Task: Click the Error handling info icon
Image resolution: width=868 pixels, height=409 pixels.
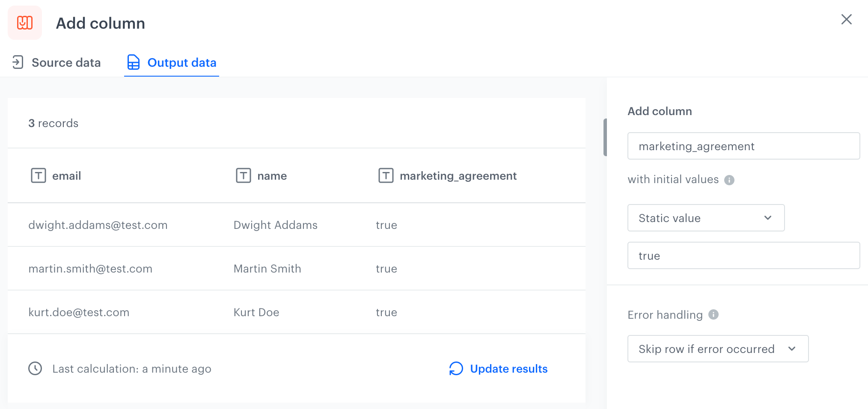Action: coord(713,314)
